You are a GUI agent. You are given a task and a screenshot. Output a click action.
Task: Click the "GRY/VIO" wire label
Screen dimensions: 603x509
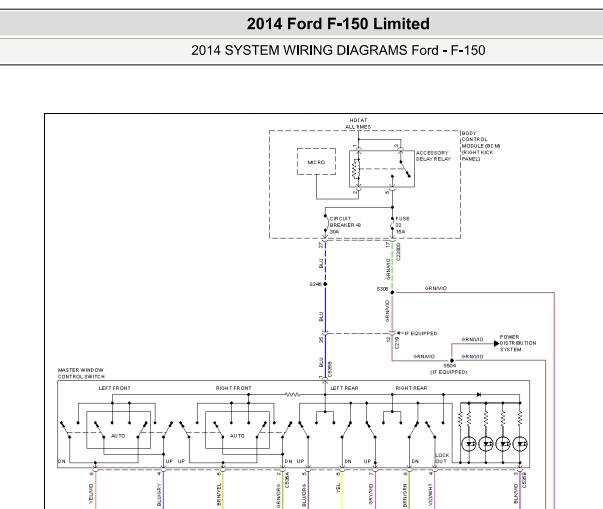371,494
